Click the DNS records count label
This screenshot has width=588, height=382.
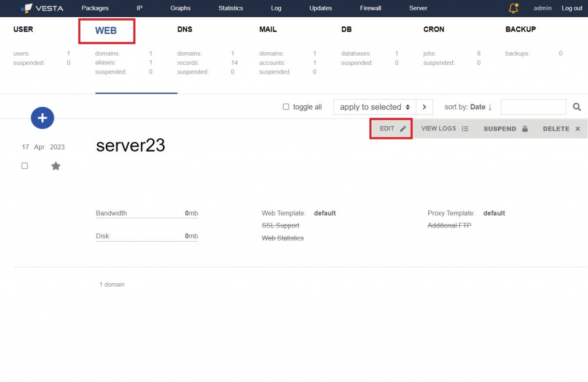pyautogui.click(x=188, y=63)
